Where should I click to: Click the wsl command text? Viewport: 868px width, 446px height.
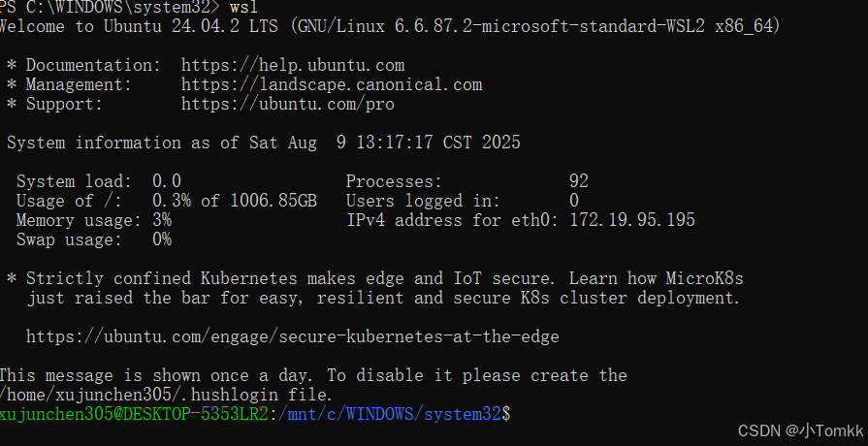243,7
